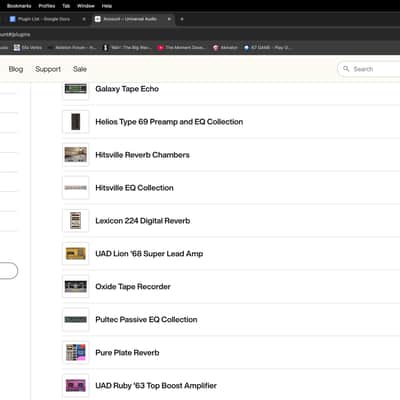The width and height of the screenshot is (400, 400).
Task: Open the Bookmarks menu
Action: (19, 6)
